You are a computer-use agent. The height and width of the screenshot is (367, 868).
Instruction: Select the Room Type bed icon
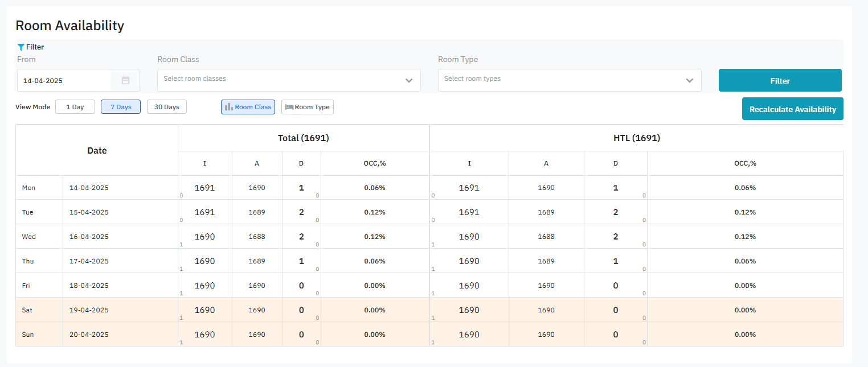coord(289,107)
